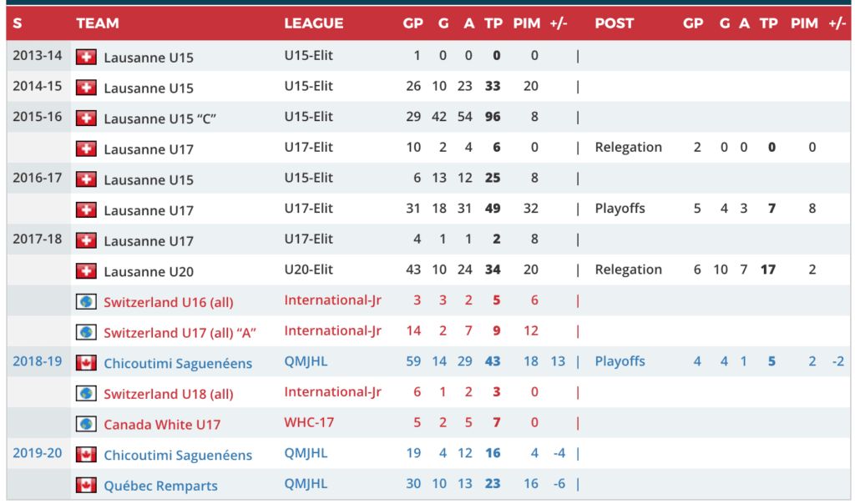Click globe icon beside Switzerland U18 (all)
This screenshot has height=504, width=855.
[86, 393]
